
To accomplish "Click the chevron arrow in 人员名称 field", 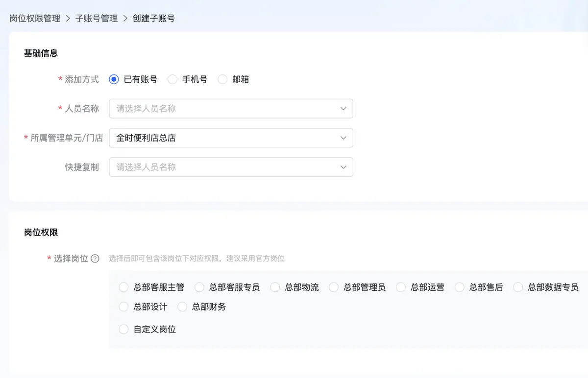I will click(x=343, y=109).
